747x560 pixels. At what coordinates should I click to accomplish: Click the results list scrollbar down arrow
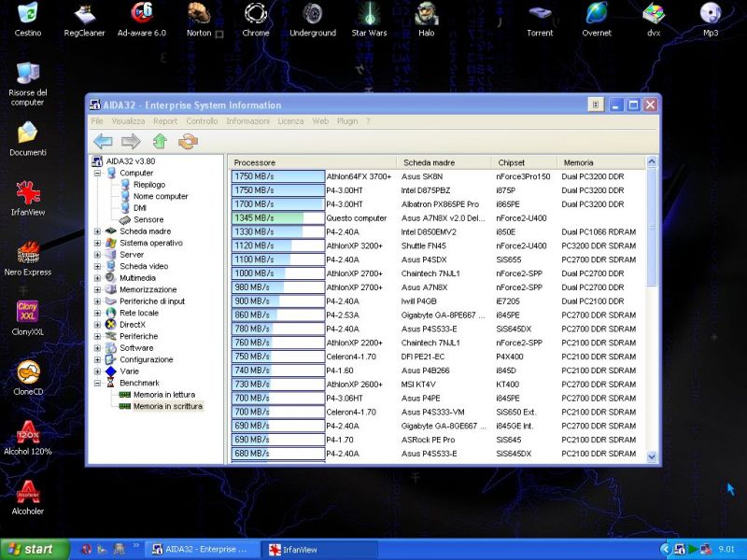point(651,456)
